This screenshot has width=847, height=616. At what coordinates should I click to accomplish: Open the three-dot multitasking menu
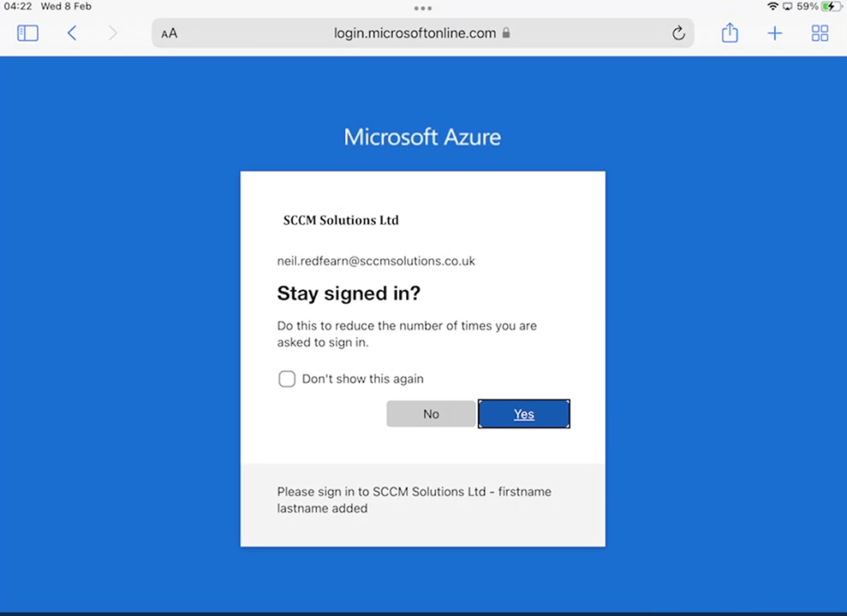click(x=423, y=8)
